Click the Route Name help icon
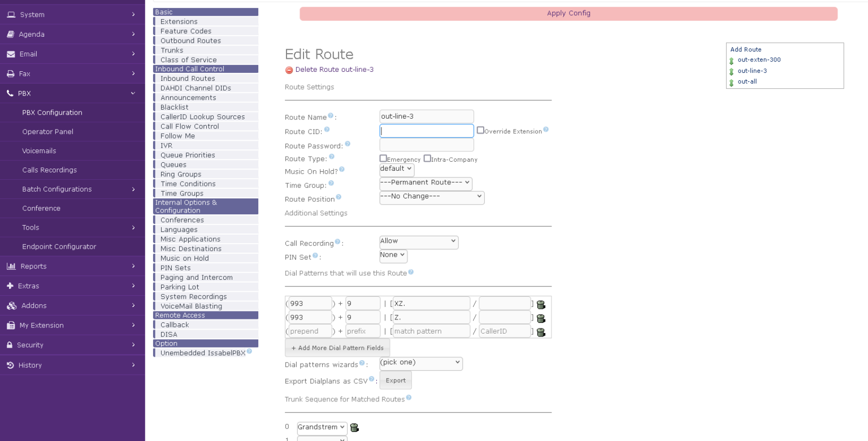The width and height of the screenshot is (868, 441). [x=331, y=116]
